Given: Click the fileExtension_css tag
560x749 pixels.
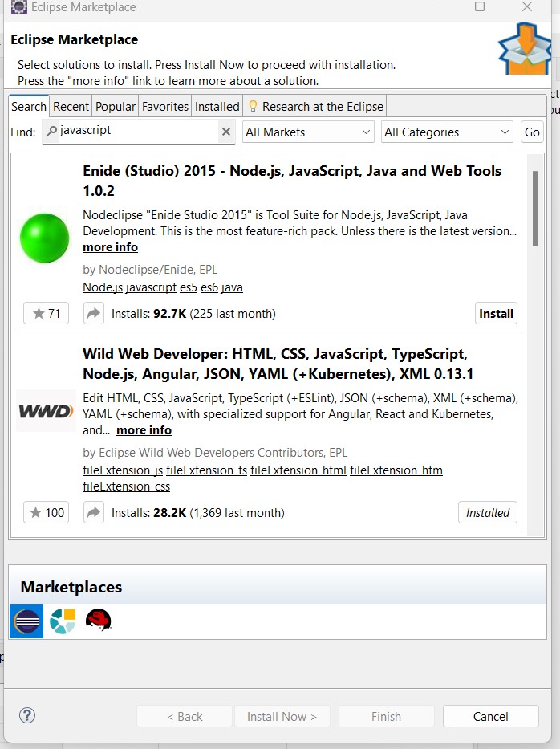Looking at the screenshot, I should [127, 486].
